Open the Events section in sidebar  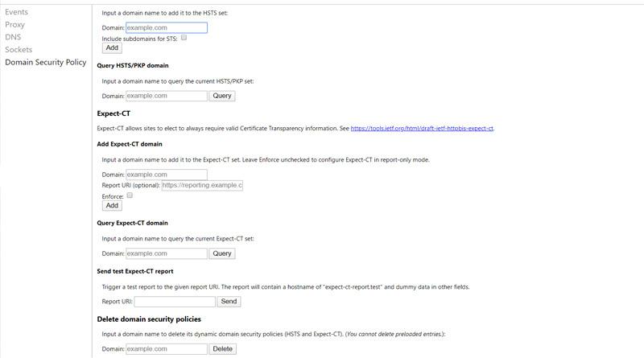[x=16, y=12]
